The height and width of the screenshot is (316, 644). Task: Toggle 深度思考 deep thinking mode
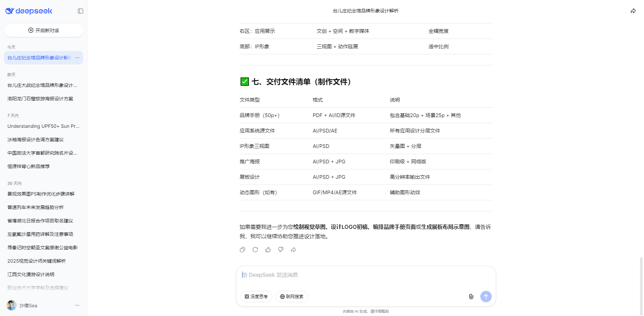(256, 297)
